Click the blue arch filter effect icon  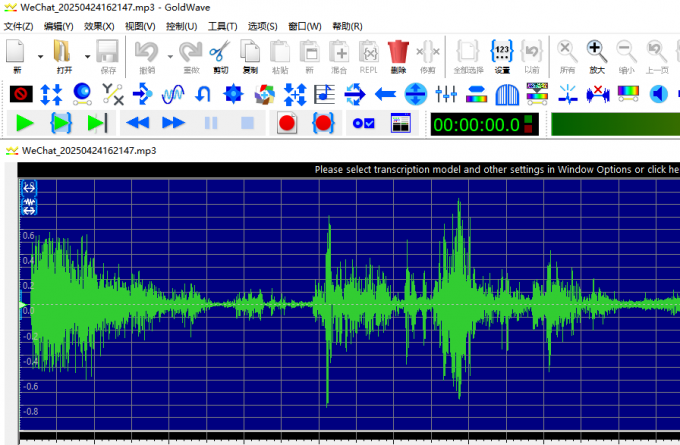point(507,94)
